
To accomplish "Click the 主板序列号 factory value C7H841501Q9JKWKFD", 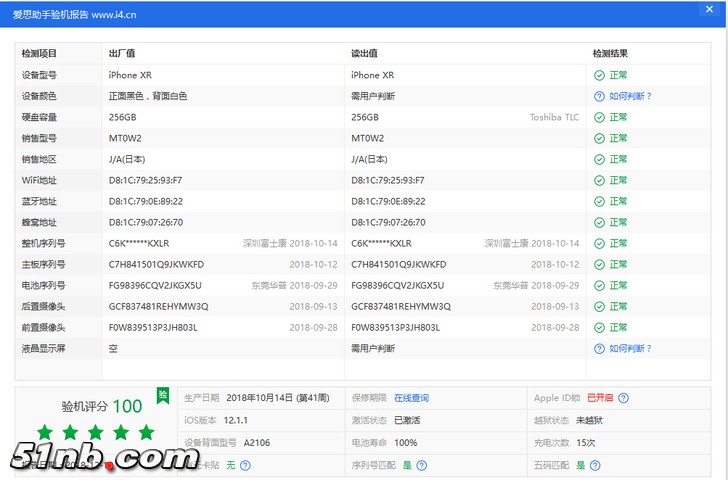I will [x=156, y=264].
